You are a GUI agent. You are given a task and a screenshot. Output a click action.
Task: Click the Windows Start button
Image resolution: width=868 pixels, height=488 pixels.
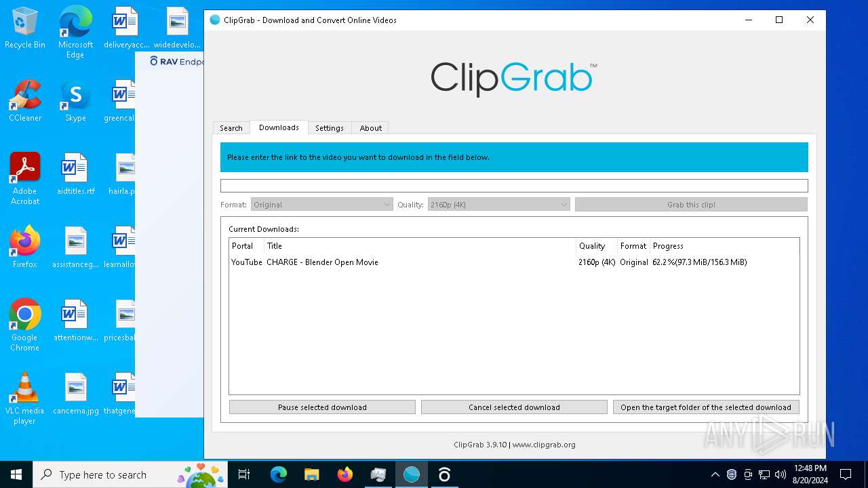coord(16,474)
